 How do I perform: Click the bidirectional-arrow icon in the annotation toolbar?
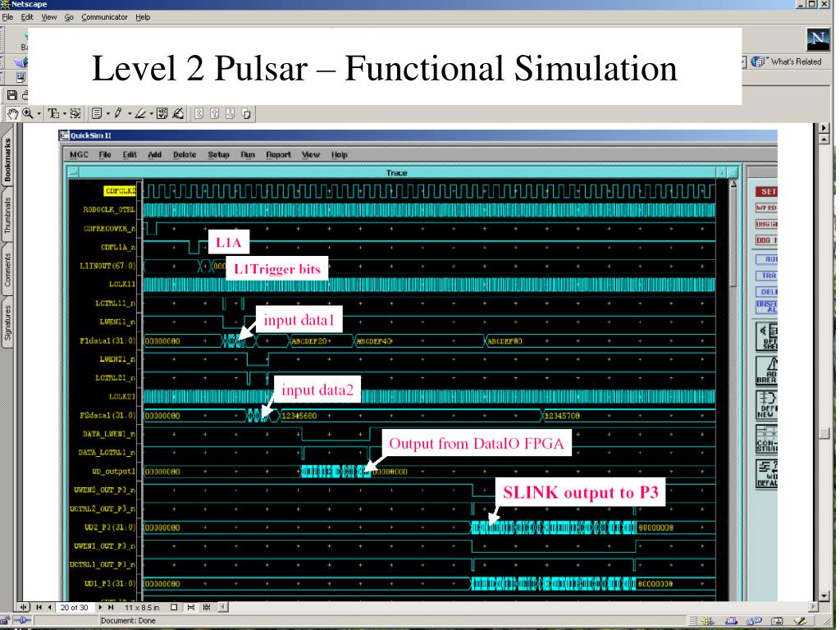coord(199,113)
